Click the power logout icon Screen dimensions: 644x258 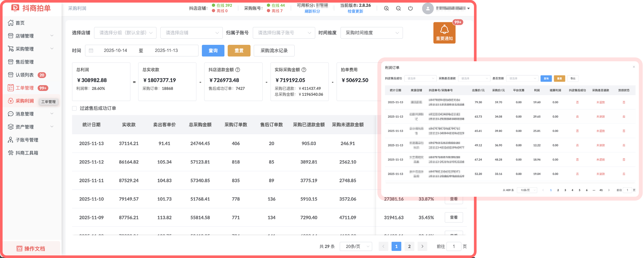[x=410, y=8]
